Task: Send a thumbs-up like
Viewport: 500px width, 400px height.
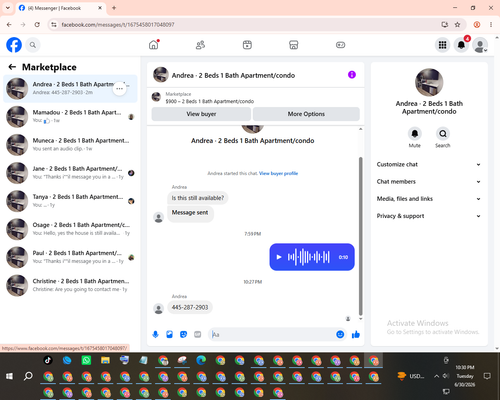Action: 356,334
